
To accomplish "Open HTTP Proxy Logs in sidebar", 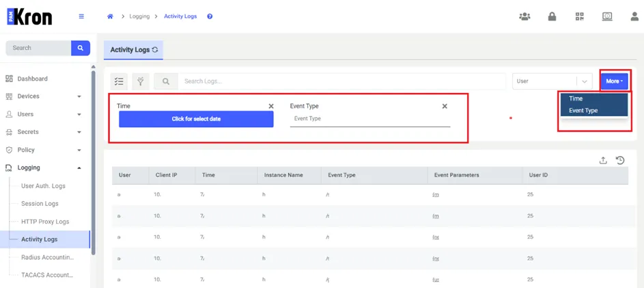I will pyautogui.click(x=45, y=222).
